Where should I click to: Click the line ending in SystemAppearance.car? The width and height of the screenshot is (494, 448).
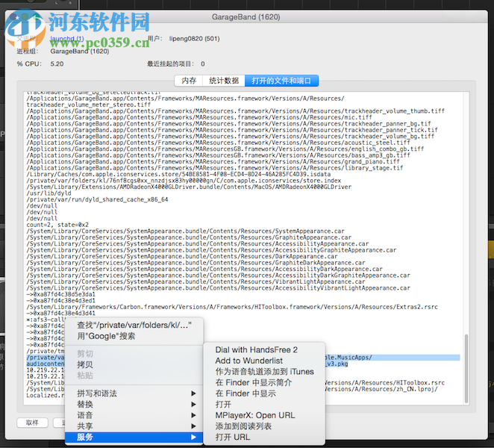pos(186,231)
